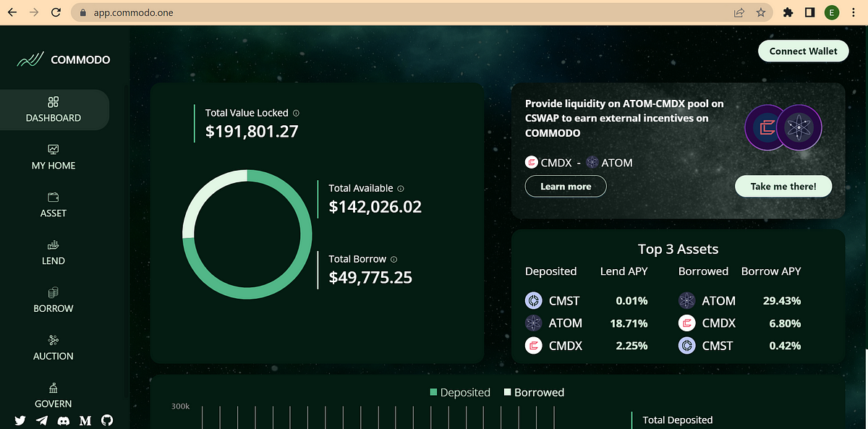This screenshot has height=429, width=868.
Task: Show info tooltip for Total Available
Action: (401, 188)
